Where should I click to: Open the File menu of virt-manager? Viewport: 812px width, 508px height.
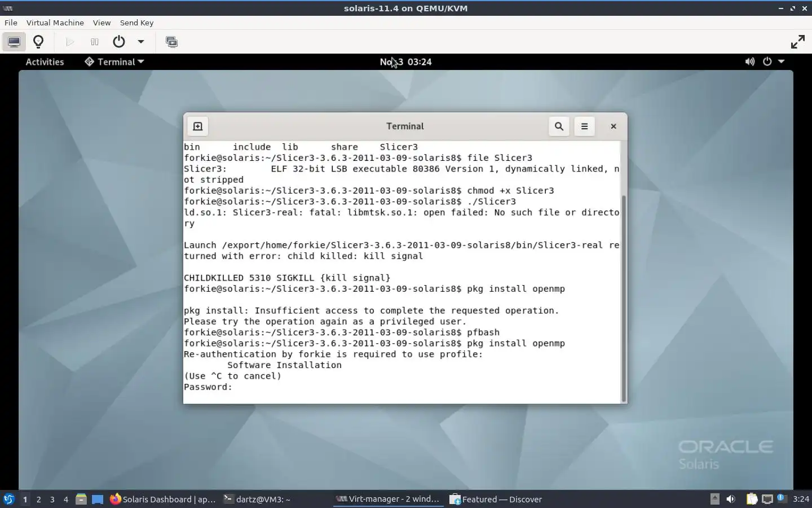tap(11, 23)
